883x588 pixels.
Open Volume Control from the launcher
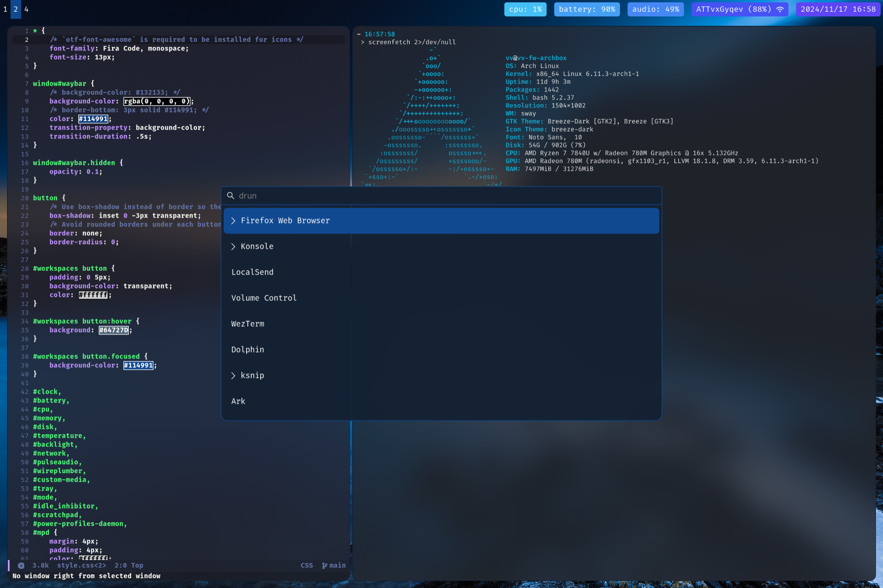pos(441,298)
